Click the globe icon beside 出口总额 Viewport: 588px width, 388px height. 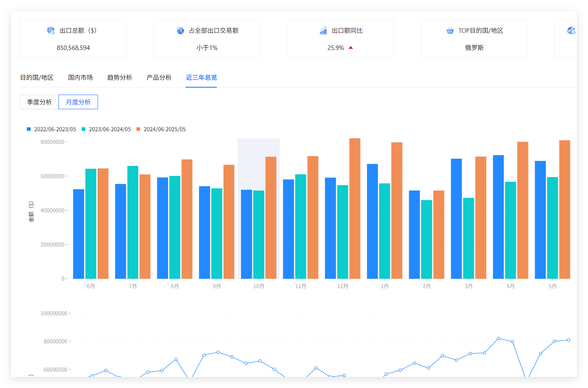tap(51, 31)
